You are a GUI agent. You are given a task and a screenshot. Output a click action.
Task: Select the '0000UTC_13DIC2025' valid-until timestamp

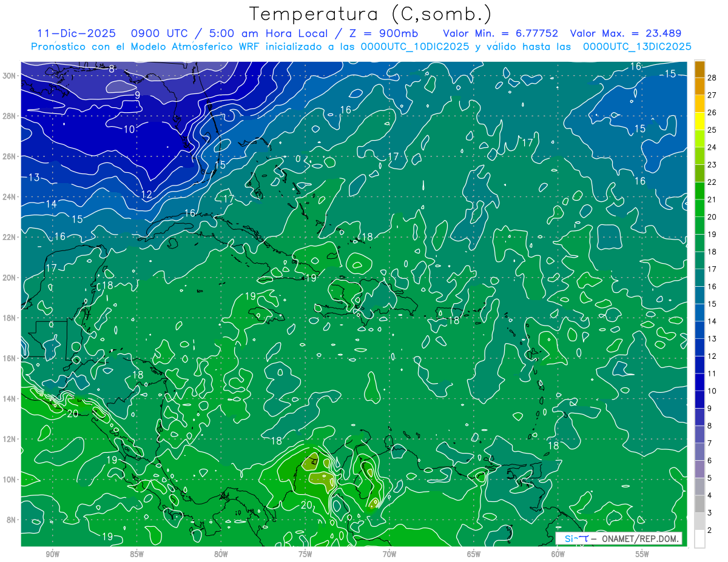(x=637, y=47)
